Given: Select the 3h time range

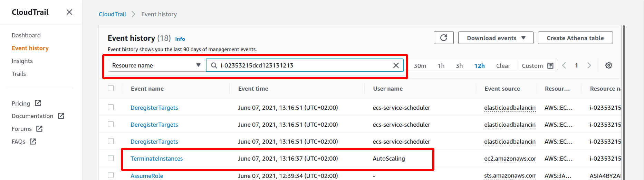Looking at the screenshot, I should pos(459,66).
